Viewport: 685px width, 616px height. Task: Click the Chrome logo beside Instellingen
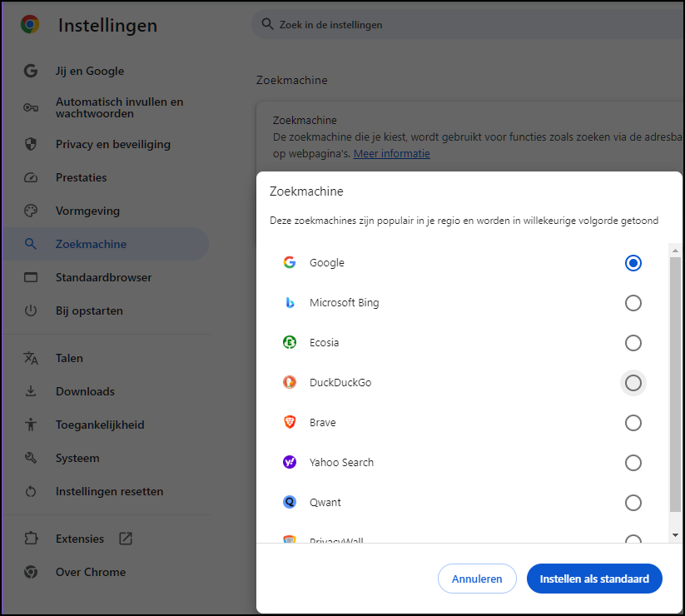tap(30, 24)
